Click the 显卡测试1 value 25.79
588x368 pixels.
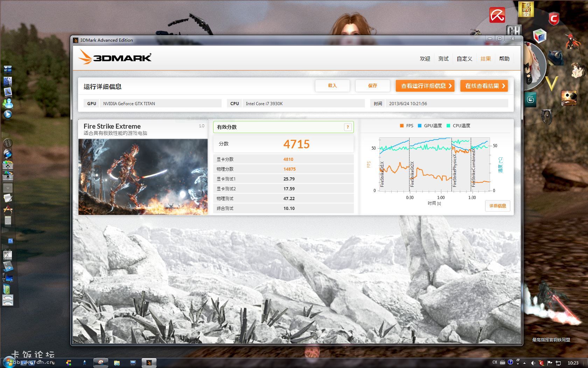289,179
